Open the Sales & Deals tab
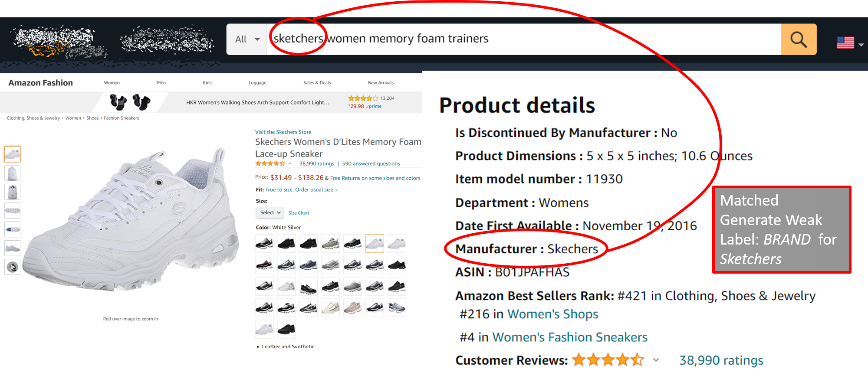 (x=317, y=83)
